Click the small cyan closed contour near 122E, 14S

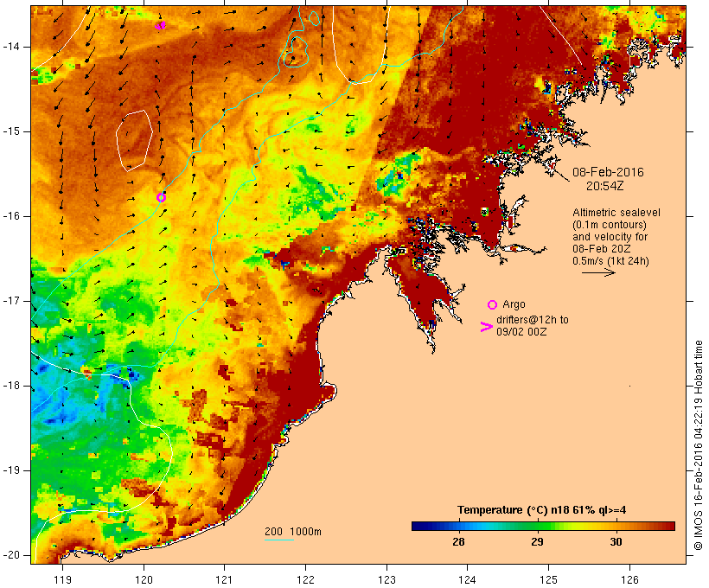(296, 52)
